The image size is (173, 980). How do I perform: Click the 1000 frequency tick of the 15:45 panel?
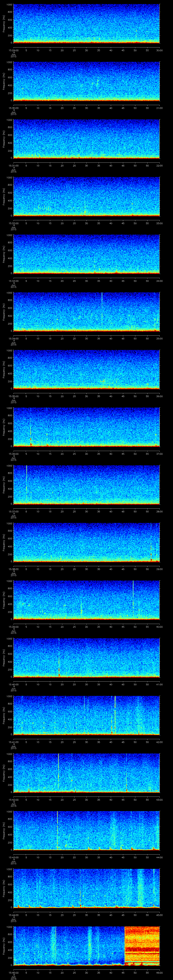point(9,927)
